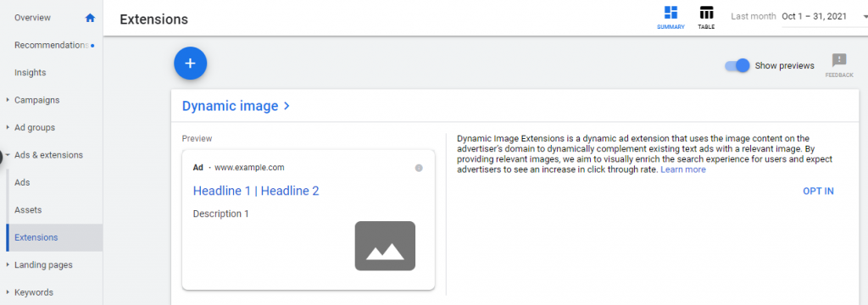Click the Description 1 text in preview

click(221, 213)
